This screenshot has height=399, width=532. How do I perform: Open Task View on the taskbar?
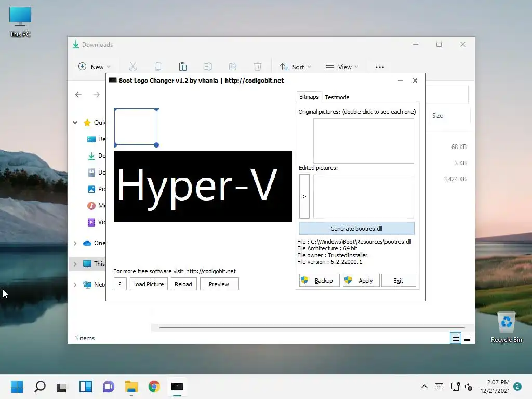point(62,387)
